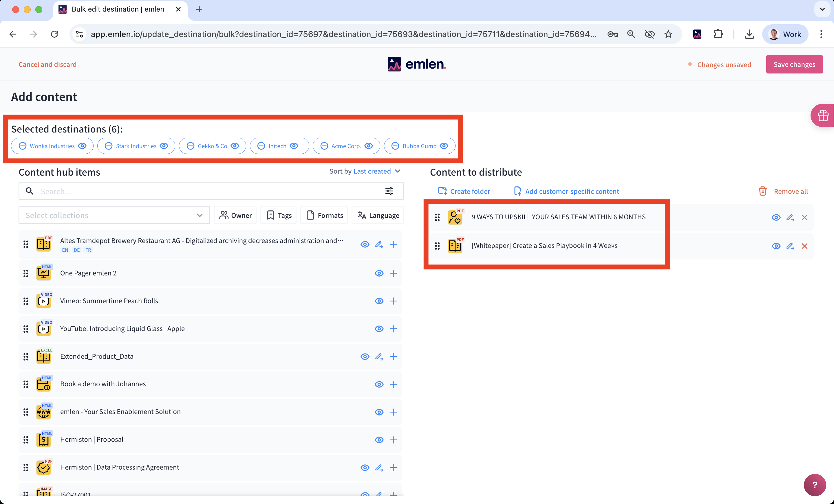
Task: Edit the Extended_Product_Data item
Action: pyautogui.click(x=379, y=356)
